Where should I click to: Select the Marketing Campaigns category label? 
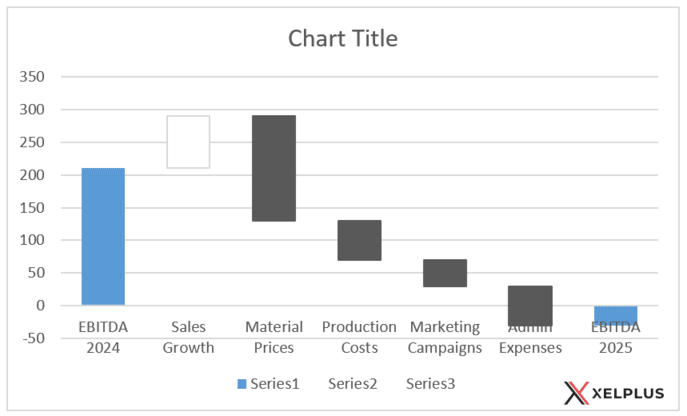click(x=445, y=338)
